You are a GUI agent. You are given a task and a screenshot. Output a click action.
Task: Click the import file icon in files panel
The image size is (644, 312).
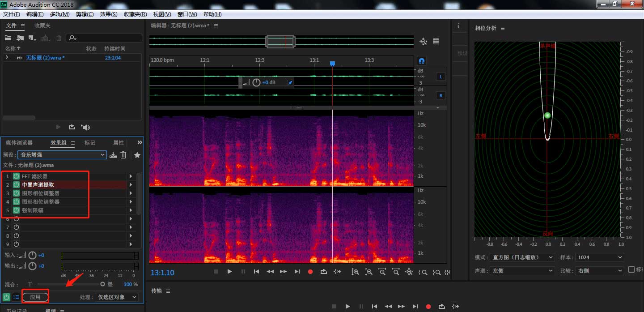pos(20,38)
